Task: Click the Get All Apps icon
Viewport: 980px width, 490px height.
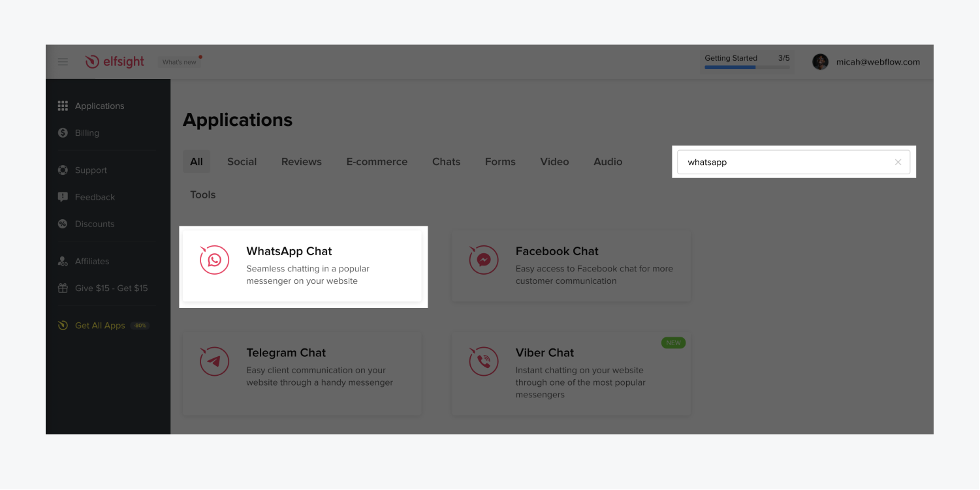Action: coord(63,326)
